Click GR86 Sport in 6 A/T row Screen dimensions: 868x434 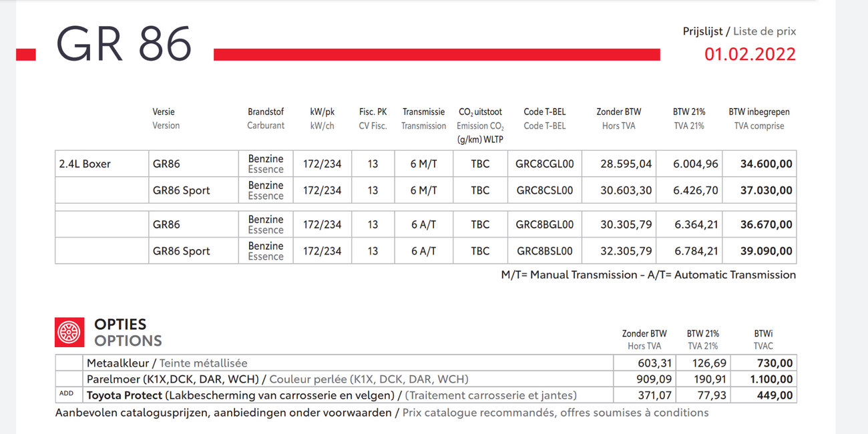tap(181, 251)
